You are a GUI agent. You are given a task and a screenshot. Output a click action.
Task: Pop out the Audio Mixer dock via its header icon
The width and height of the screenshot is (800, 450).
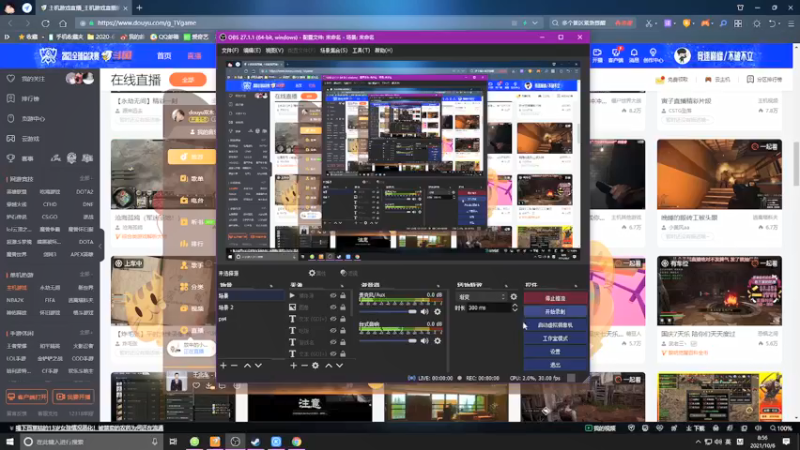click(438, 285)
